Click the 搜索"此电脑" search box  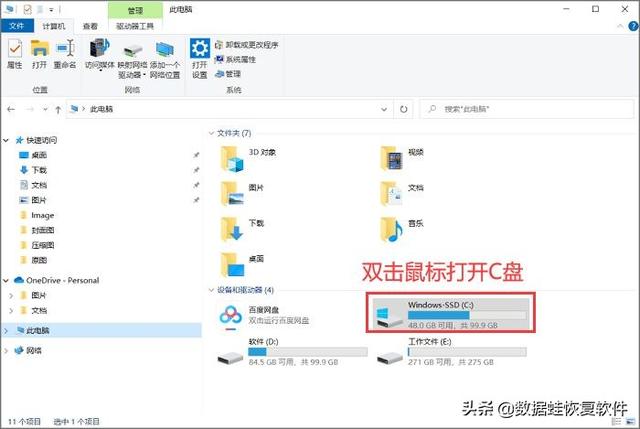tap(527, 109)
